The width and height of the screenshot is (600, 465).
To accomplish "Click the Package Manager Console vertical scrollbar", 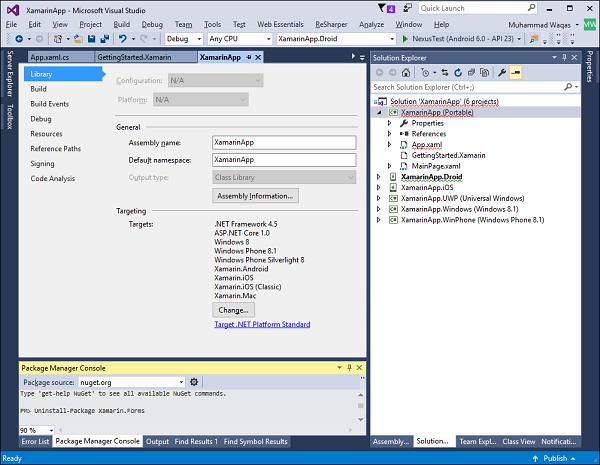I will click(360, 407).
